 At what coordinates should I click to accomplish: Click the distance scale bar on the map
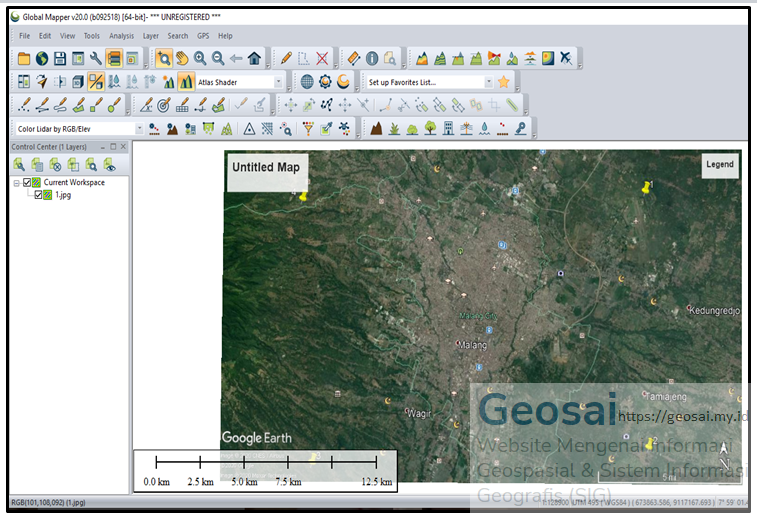(x=266, y=471)
